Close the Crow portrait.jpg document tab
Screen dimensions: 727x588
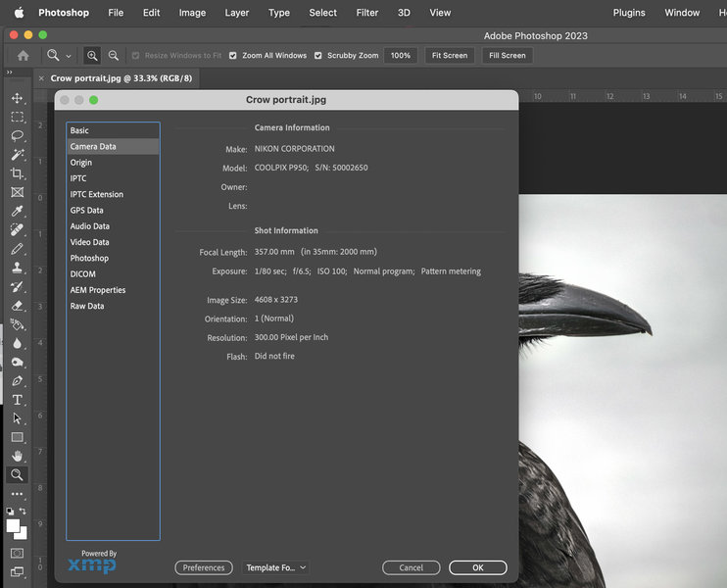(41, 78)
